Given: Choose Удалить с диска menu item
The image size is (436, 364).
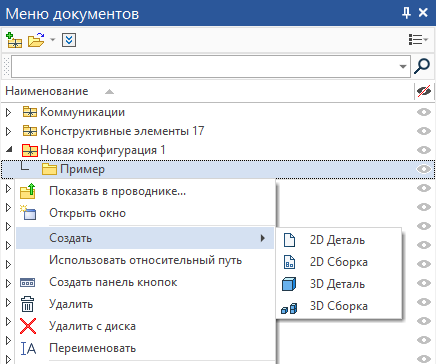Looking at the screenshot, I should (x=145, y=326).
